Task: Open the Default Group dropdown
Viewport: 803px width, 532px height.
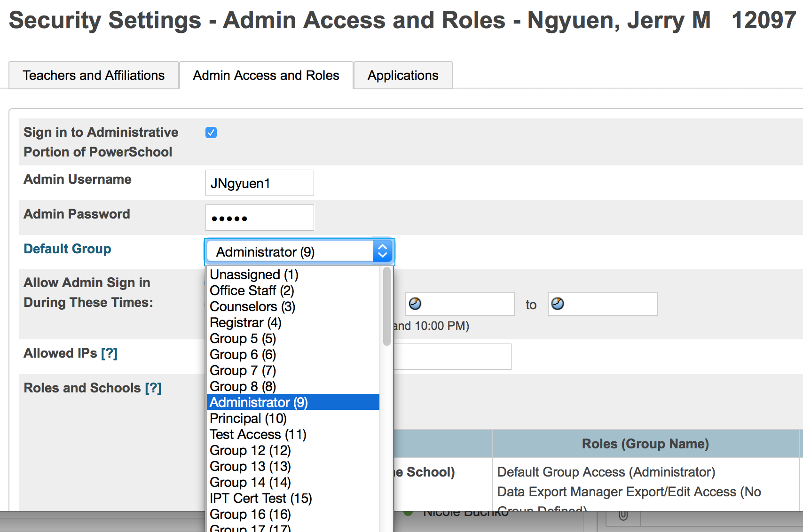Action: (299, 252)
